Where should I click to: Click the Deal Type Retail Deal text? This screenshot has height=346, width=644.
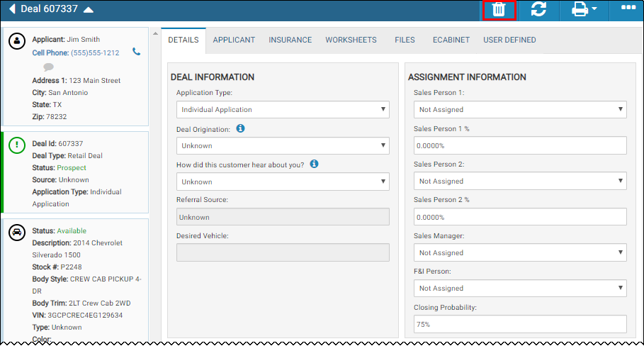67,156
